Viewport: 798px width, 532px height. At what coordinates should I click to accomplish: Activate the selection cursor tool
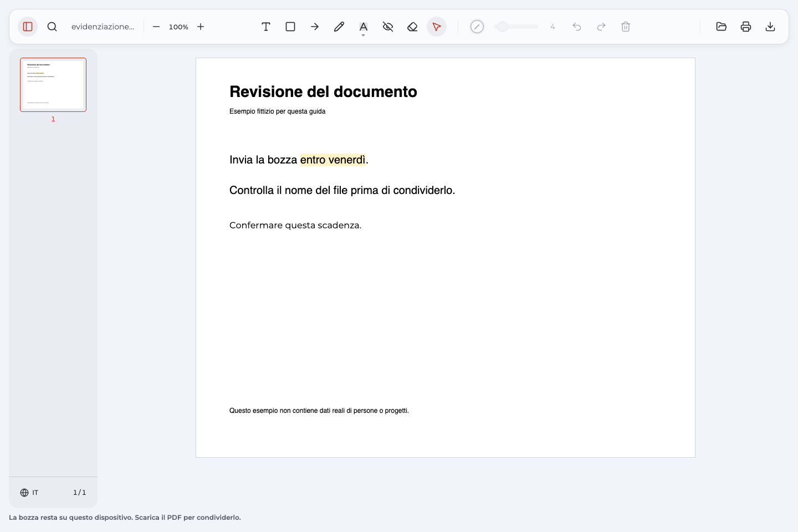437,27
